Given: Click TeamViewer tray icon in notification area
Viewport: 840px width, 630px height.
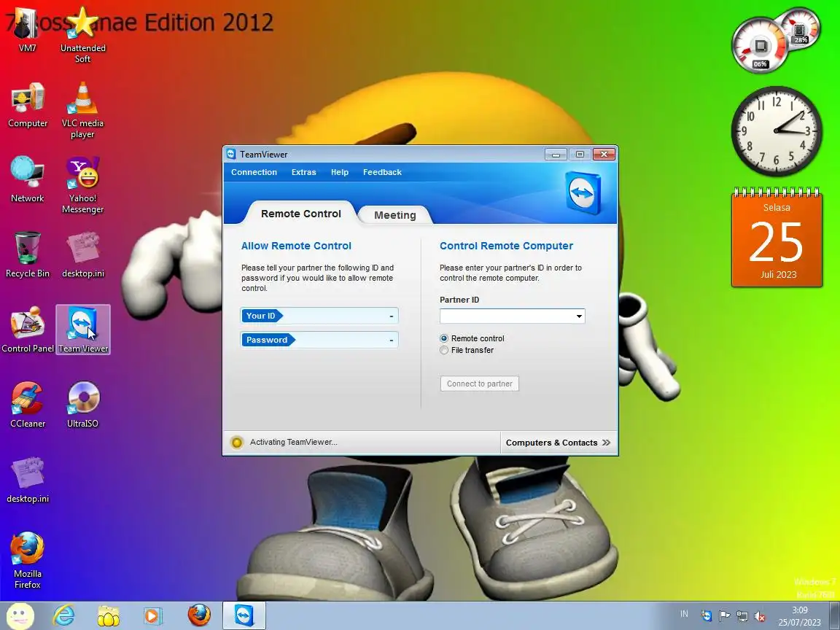Looking at the screenshot, I should (x=707, y=615).
